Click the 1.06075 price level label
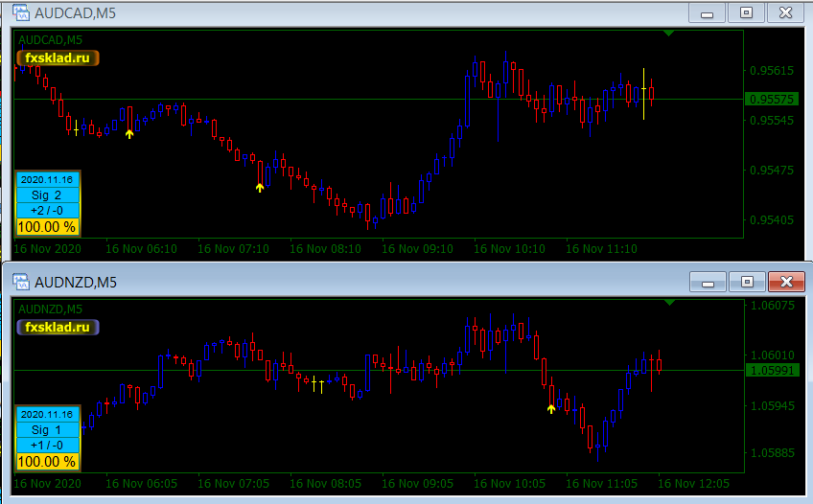The image size is (813, 504). click(x=773, y=306)
